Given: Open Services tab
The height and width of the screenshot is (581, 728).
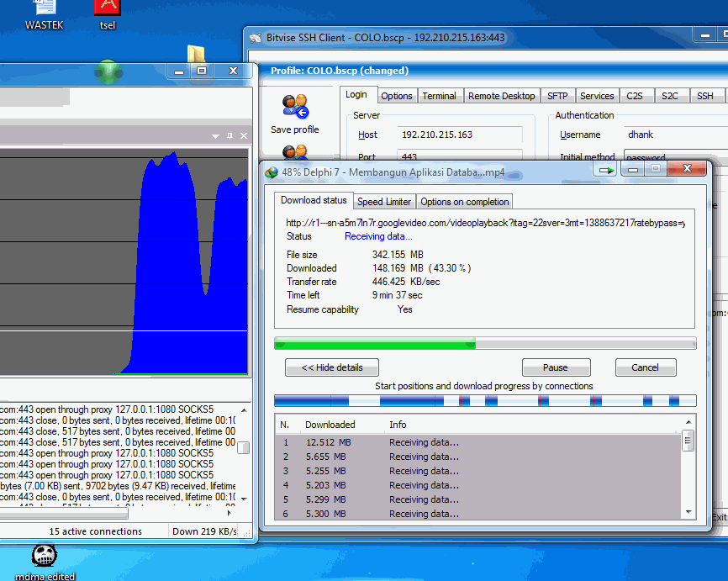Looking at the screenshot, I should [597, 96].
